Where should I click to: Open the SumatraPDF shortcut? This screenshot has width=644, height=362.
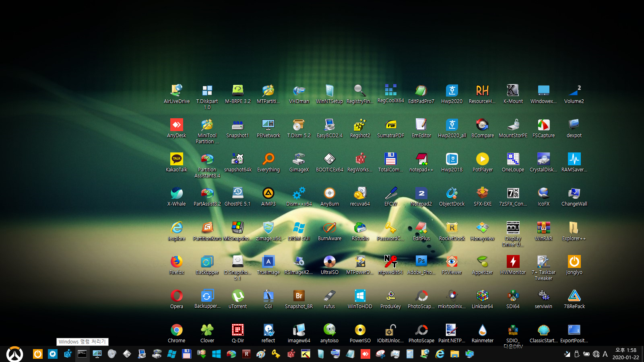coord(391,128)
